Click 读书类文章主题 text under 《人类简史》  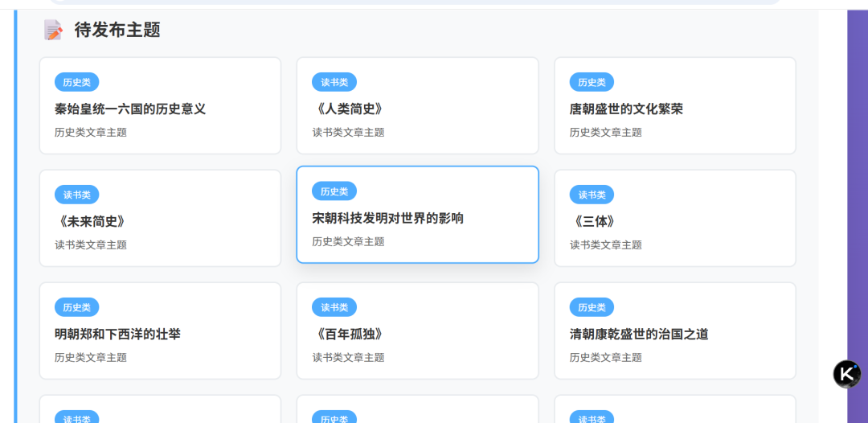348,133
